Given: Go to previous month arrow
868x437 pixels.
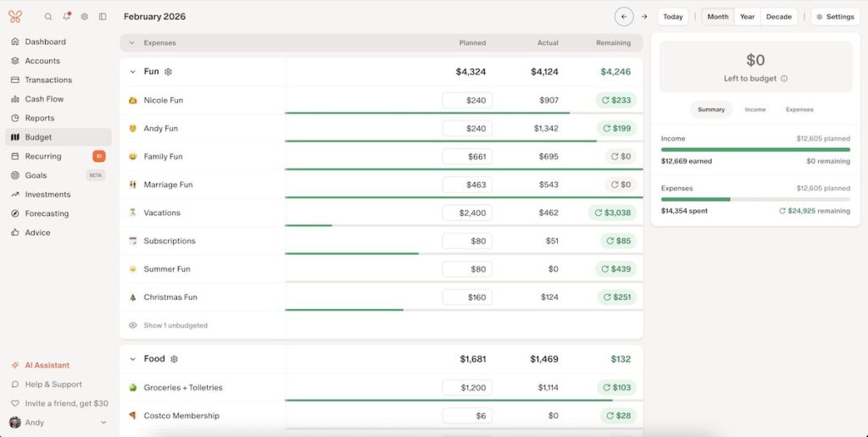Looking at the screenshot, I should pyautogui.click(x=624, y=17).
